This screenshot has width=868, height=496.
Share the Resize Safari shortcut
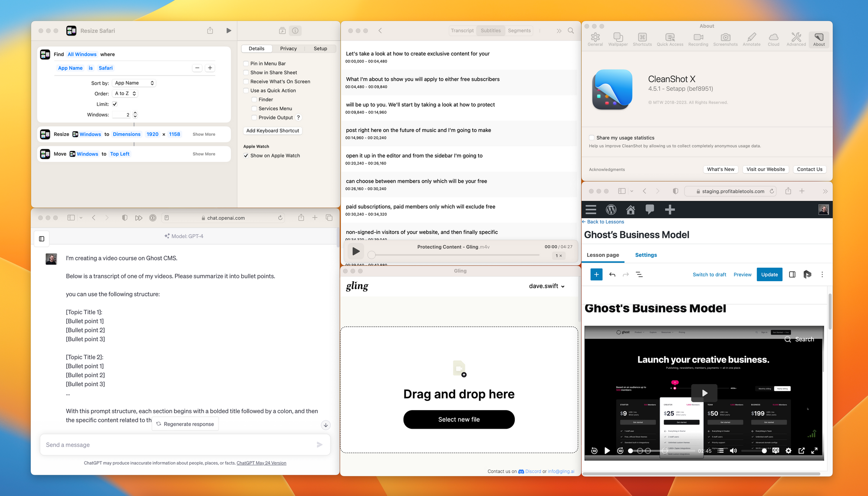[x=210, y=30]
